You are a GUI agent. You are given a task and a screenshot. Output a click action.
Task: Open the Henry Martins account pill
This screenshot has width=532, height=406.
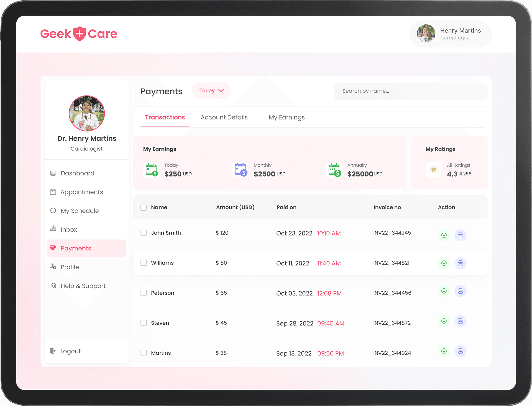451,34
